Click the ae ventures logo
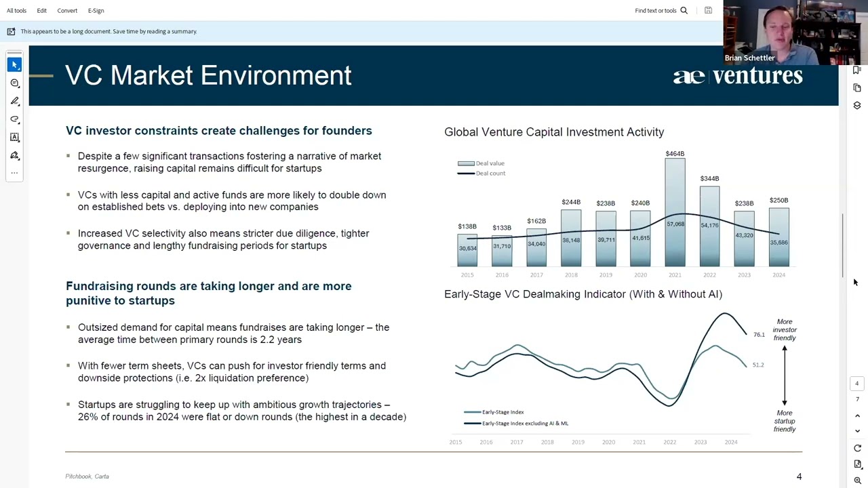 pos(738,76)
